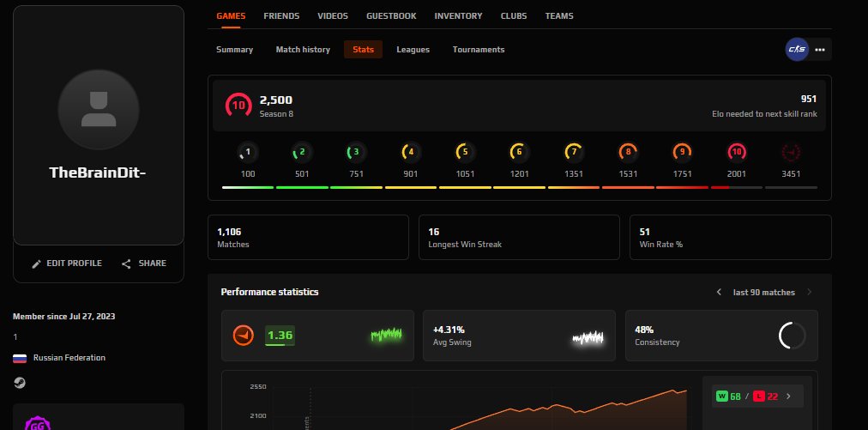This screenshot has width=868, height=430.
Task: Click the Russian Federation country text
Action: [69, 358]
